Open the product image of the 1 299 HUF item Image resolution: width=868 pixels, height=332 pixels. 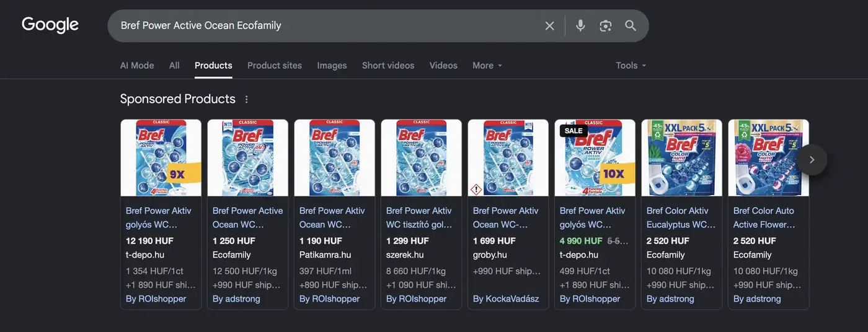(x=422, y=158)
